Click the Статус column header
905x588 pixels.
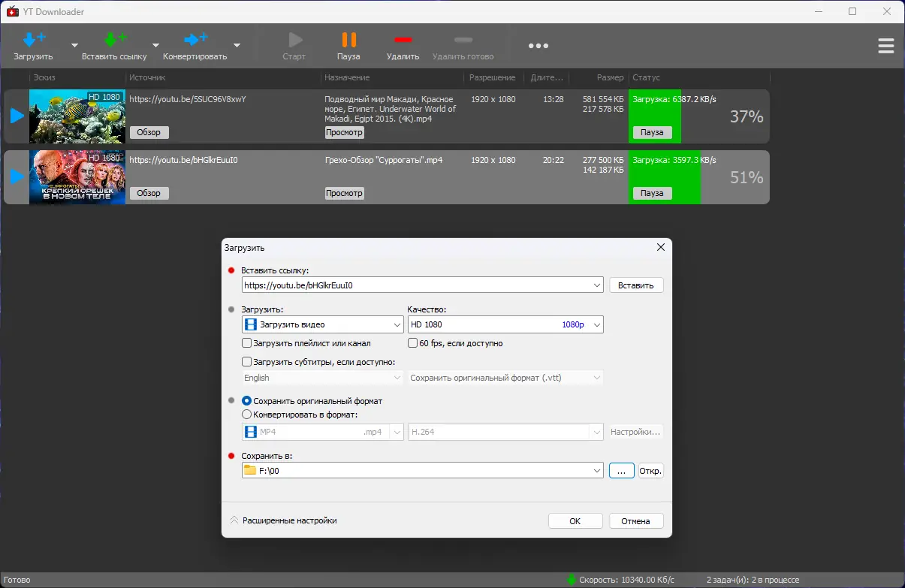coord(698,77)
